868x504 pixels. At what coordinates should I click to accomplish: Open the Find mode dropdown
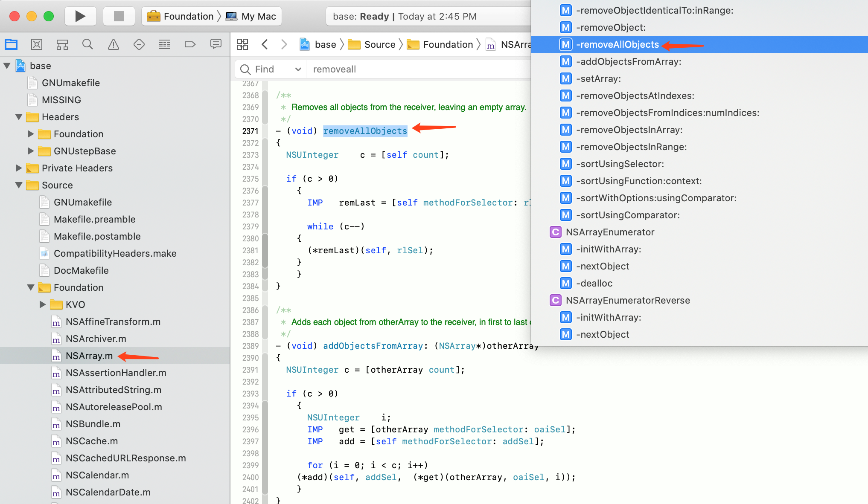(x=271, y=69)
